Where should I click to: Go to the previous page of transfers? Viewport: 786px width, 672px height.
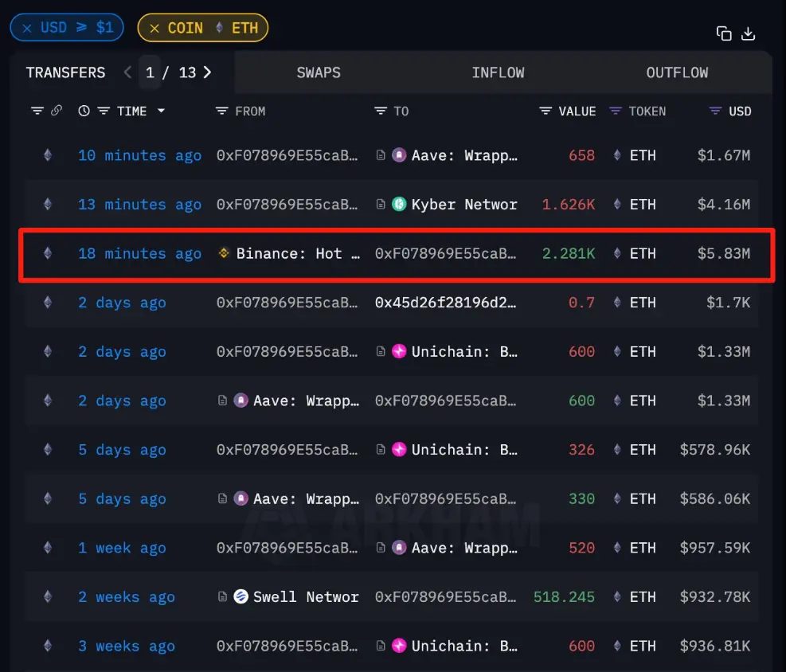coord(128,72)
